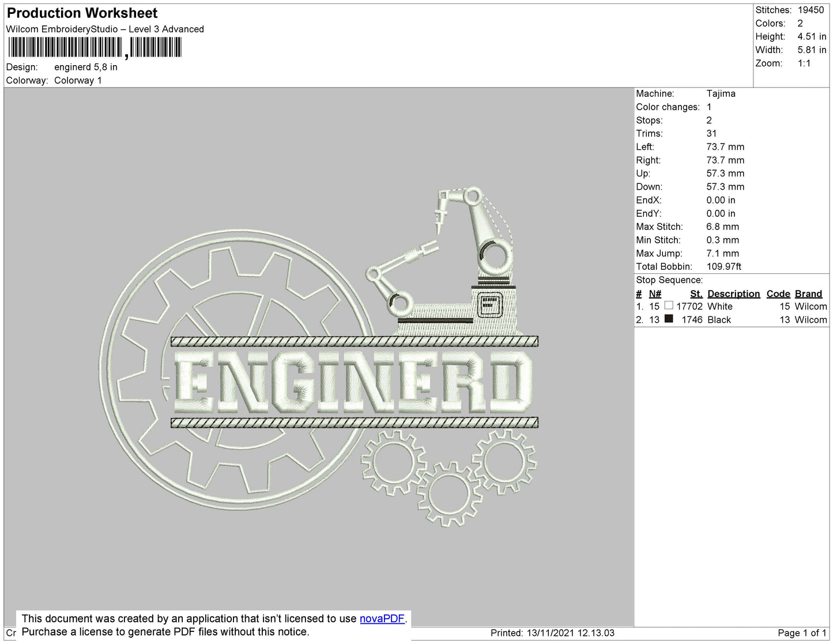This screenshot has height=644, width=833.
Task: Select the Machine value 'Tajima'
Action: click(721, 93)
